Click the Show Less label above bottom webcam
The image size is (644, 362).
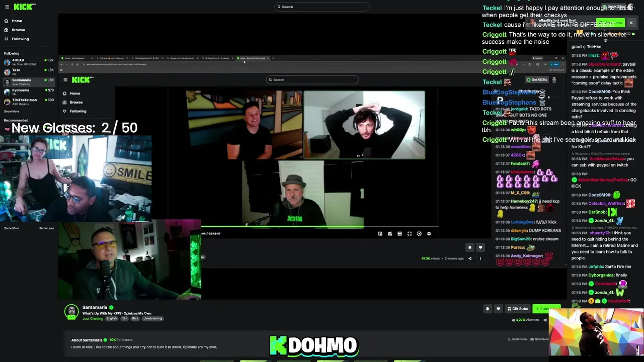click(x=46, y=228)
